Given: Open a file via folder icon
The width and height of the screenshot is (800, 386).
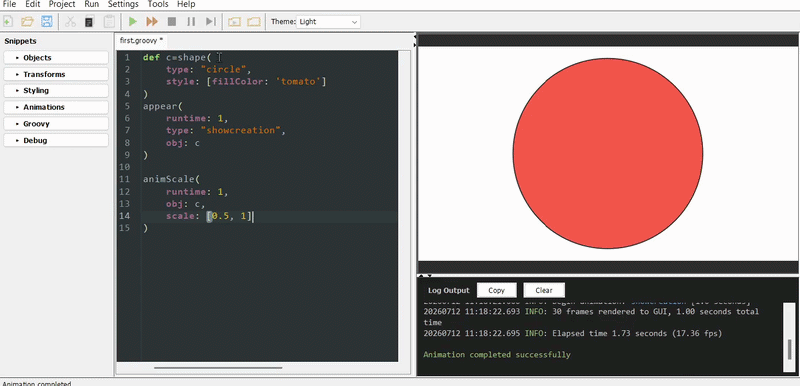Looking at the screenshot, I should tap(27, 21).
